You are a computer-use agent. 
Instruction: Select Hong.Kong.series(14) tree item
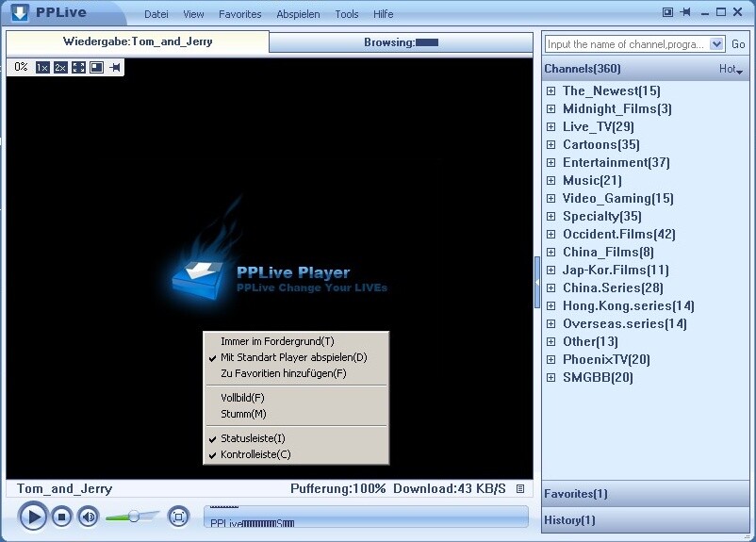coord(628,305)
